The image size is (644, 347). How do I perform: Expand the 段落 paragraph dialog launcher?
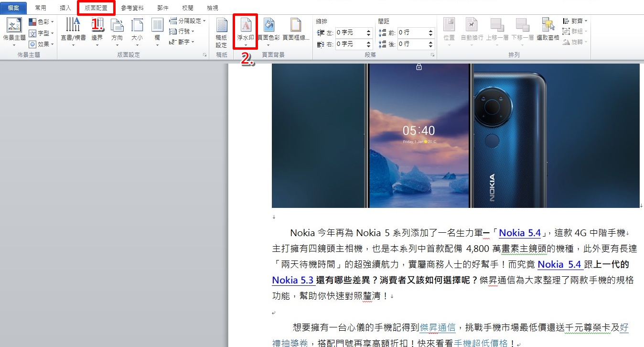point(433,55)
